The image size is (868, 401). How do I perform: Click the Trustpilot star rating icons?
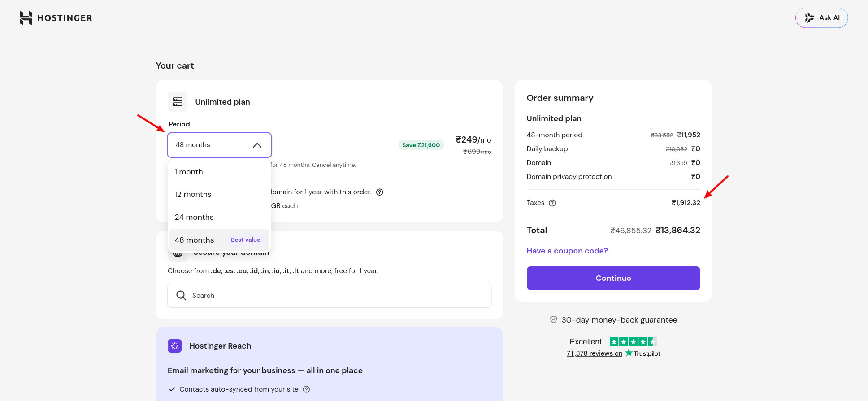click(x=633, y=342)
